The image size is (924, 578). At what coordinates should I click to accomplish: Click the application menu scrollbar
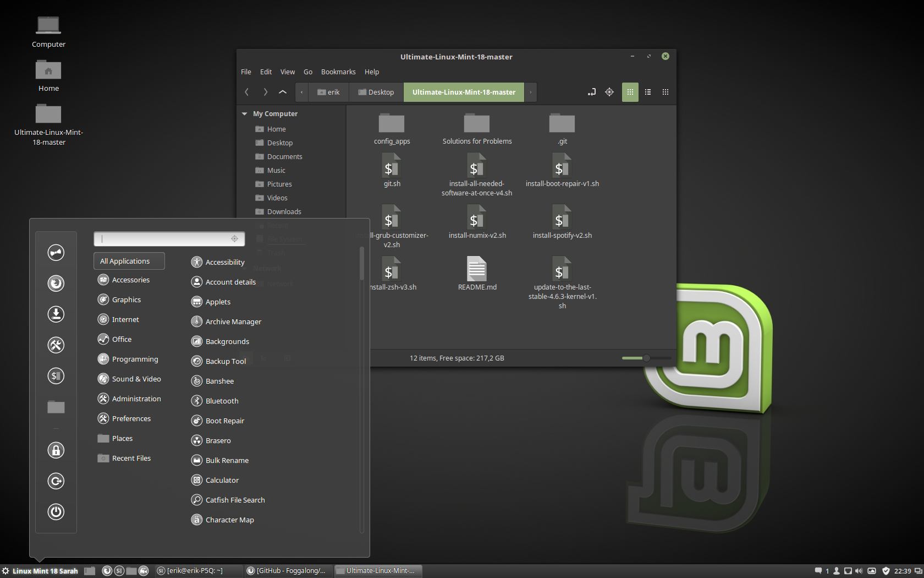[361, 263]
